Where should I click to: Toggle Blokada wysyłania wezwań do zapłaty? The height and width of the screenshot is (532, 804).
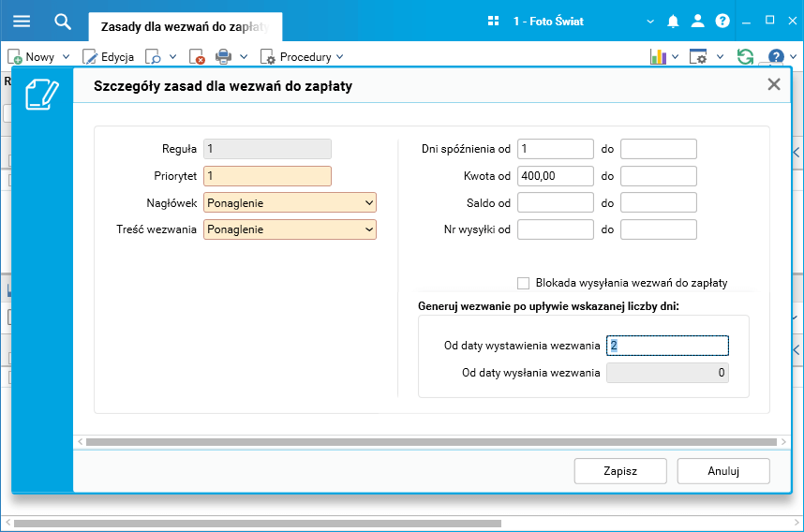click(523, 283)
